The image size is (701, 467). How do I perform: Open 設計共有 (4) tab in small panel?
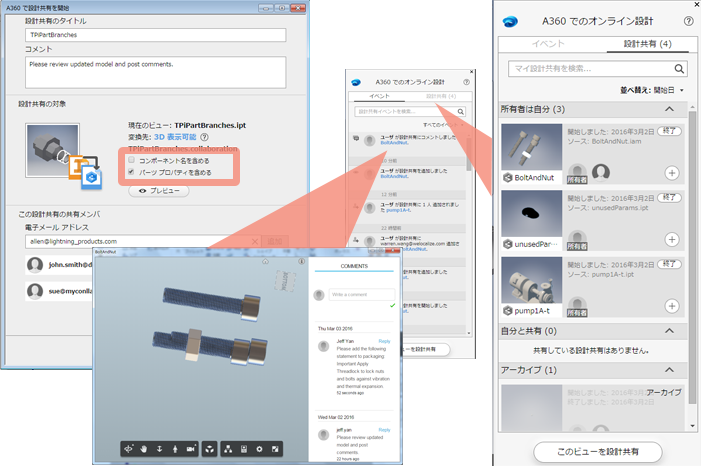(x=441, y=96)
